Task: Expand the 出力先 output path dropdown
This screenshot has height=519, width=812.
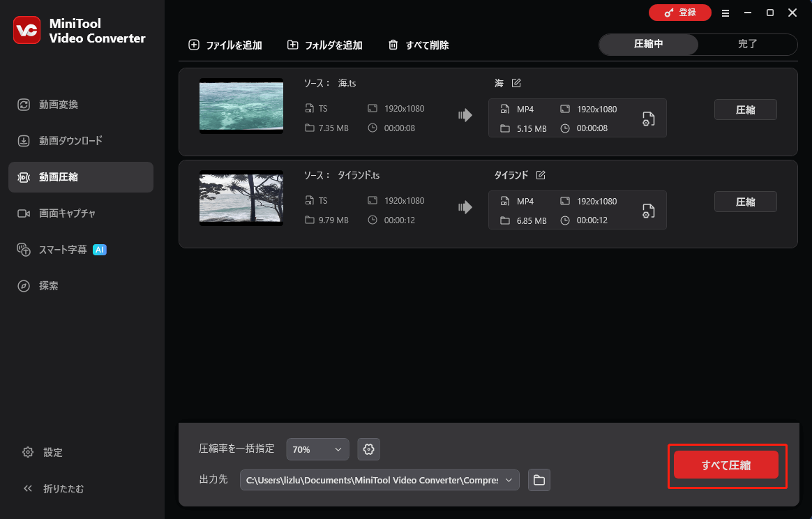Action: pyautogui.click(x=509, y=480)
